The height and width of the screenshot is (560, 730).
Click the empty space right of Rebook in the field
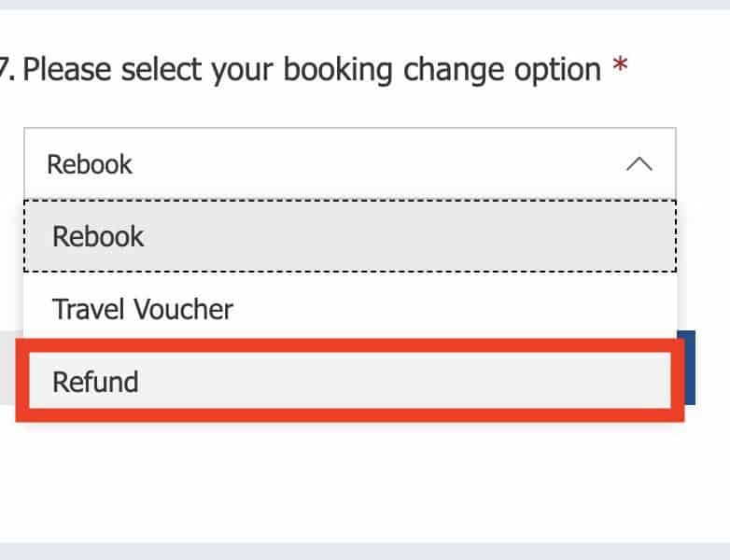pos(373,165)
